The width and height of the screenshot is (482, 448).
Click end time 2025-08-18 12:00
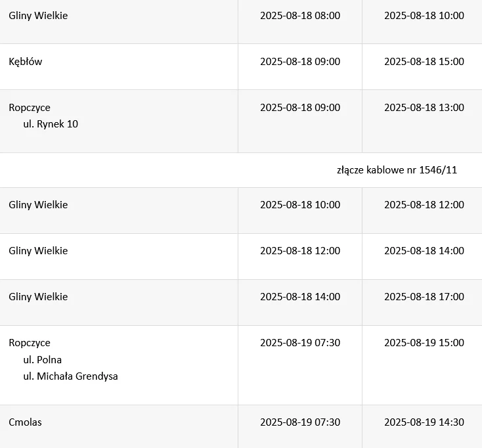[x=424, y=205]
